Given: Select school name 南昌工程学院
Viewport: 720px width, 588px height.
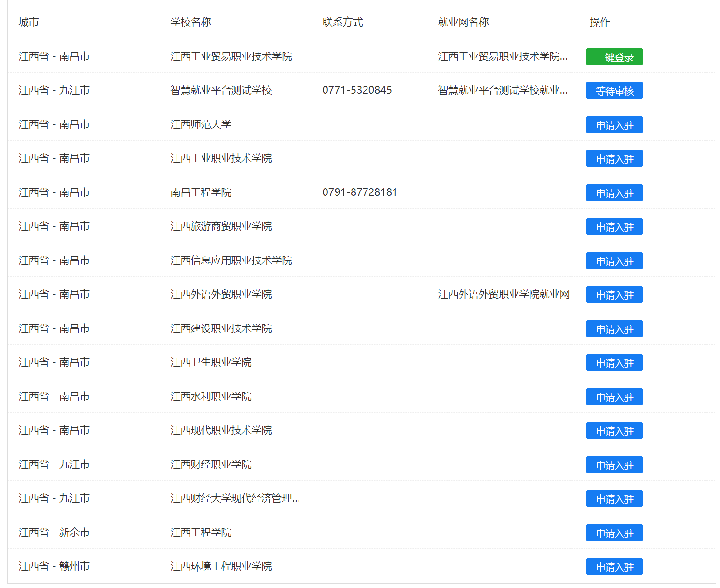Looking at the screenshot, I should pyautogui.click(x=201, y=192).
